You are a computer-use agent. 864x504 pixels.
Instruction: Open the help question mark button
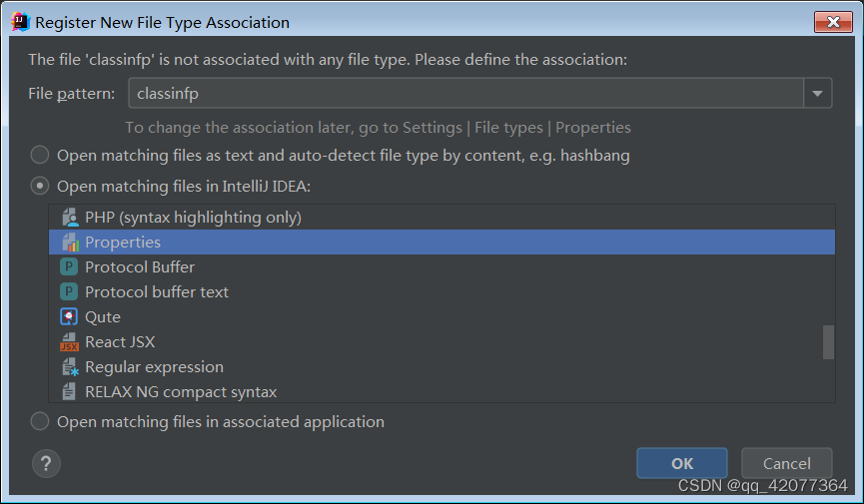click(46, 462)
